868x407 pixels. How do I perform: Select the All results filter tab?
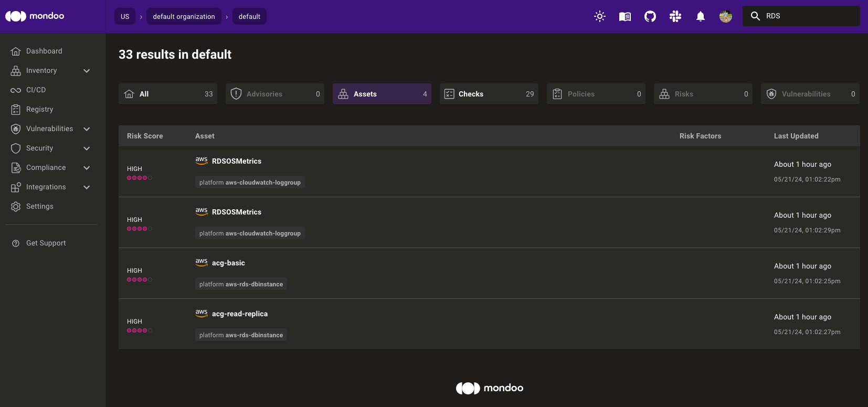168,94
